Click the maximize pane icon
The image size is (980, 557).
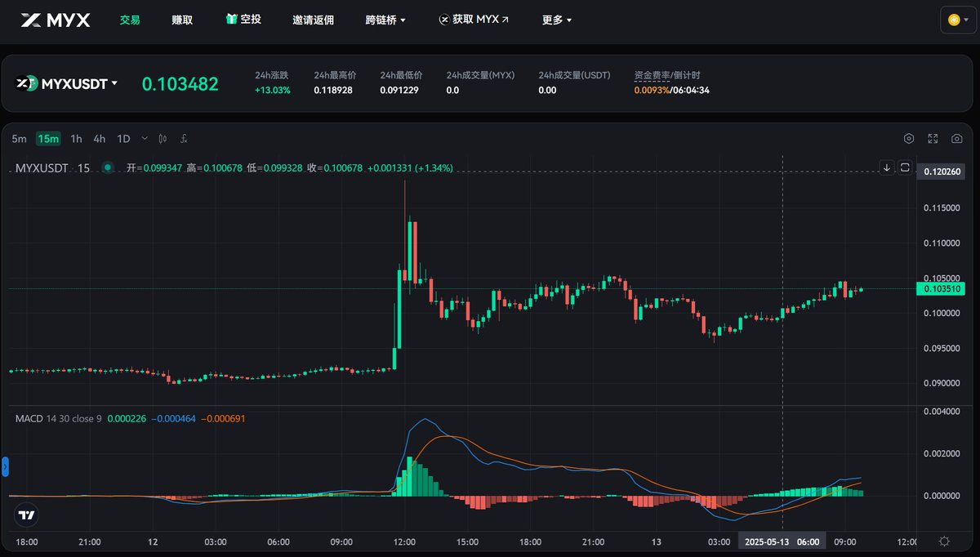(x=905, y=167)
